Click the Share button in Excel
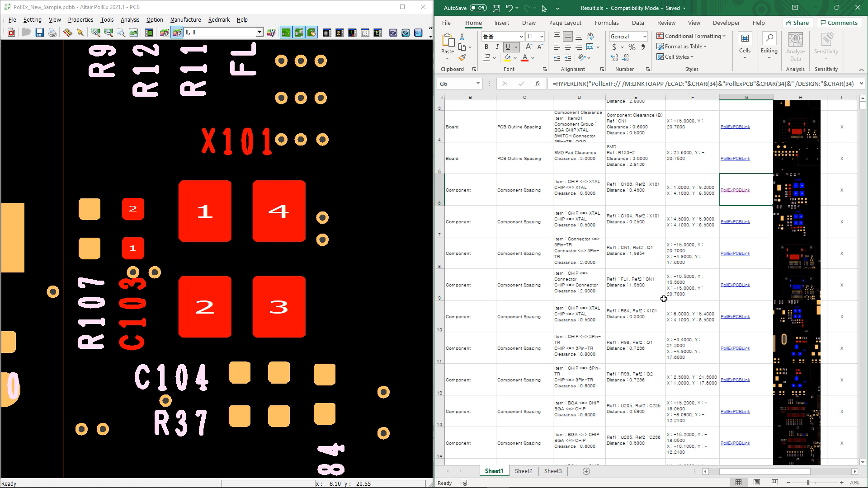 [797, 23]
